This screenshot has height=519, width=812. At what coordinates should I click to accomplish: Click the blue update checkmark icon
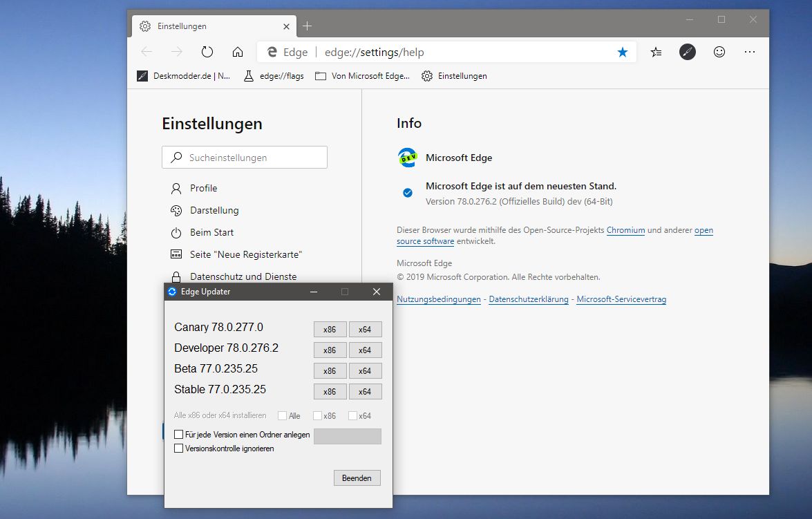[408, 193]
